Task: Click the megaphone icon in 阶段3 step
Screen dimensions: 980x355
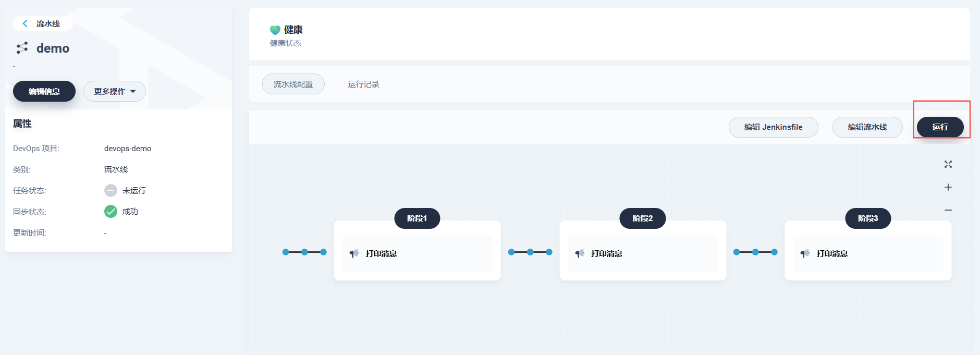Action: point(805,254)
